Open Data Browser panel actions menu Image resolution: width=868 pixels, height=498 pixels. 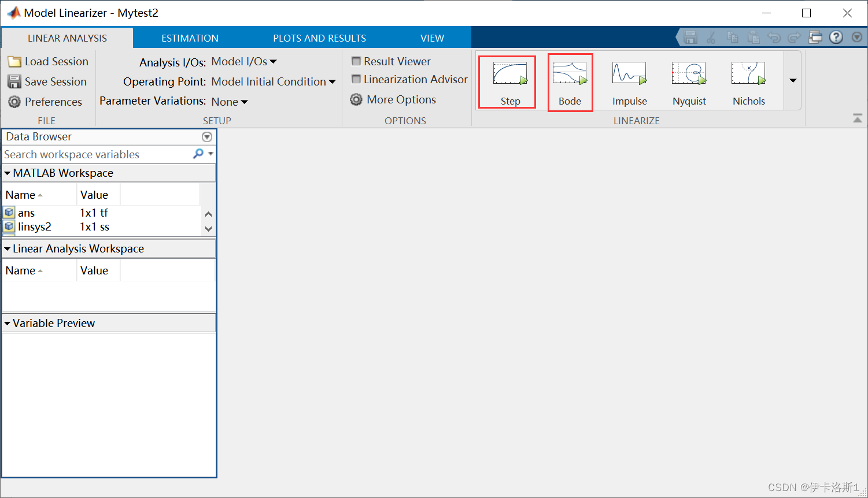(207, 137)
